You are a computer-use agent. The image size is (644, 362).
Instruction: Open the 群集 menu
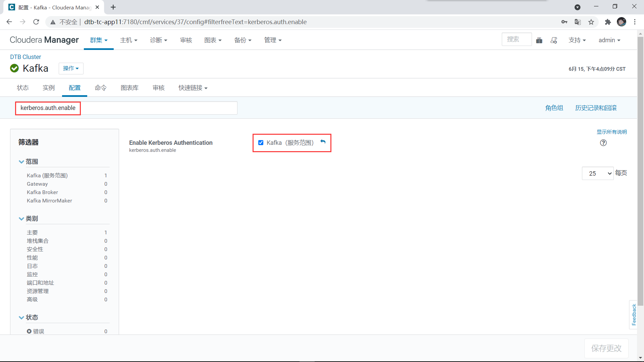99,40
